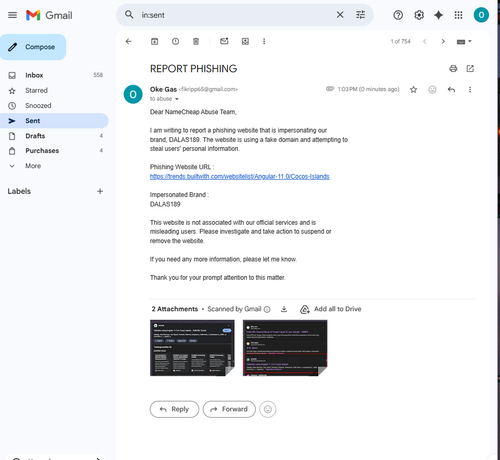Viewport: 500px width, 460px height.
Task: Add emoji reaction next to the Forward button
Action: (x=268, y=409)
